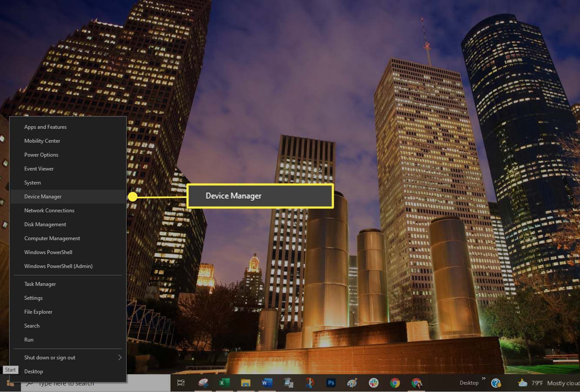Open File Explorer from the menu
This screenshot has height=392, width=580.
[68, 312]
